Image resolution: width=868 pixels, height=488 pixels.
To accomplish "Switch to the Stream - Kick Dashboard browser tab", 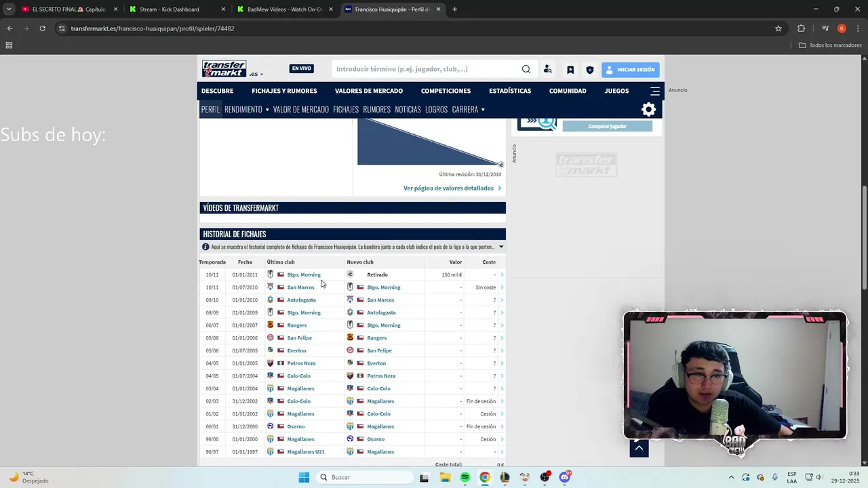I will (176, 9).
